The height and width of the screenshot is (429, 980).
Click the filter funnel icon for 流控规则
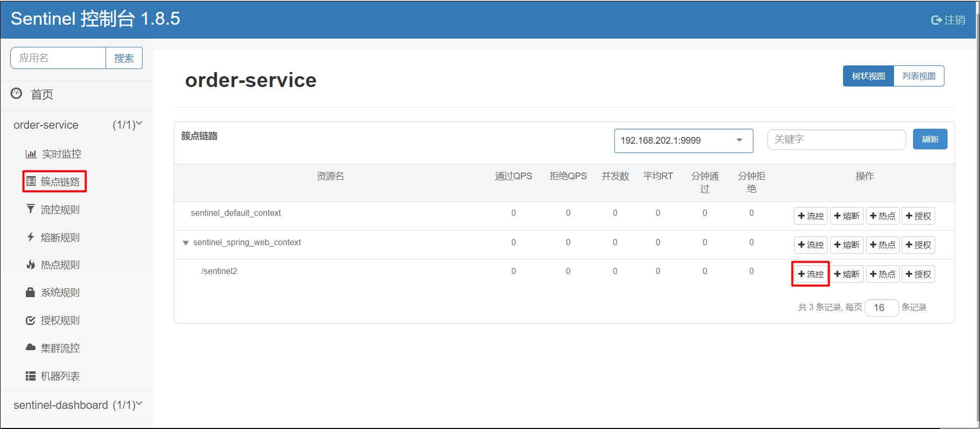[x=31, y=209]
